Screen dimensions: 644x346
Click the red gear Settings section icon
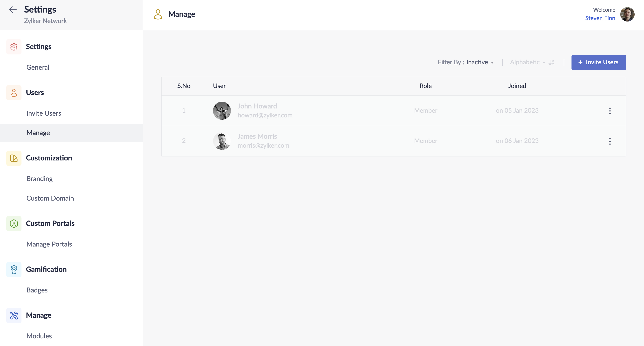(14, 47)
